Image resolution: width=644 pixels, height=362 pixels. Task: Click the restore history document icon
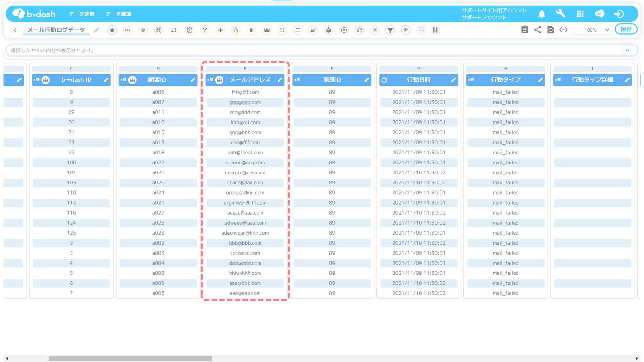pyautogui.click(x=550, y=30)
